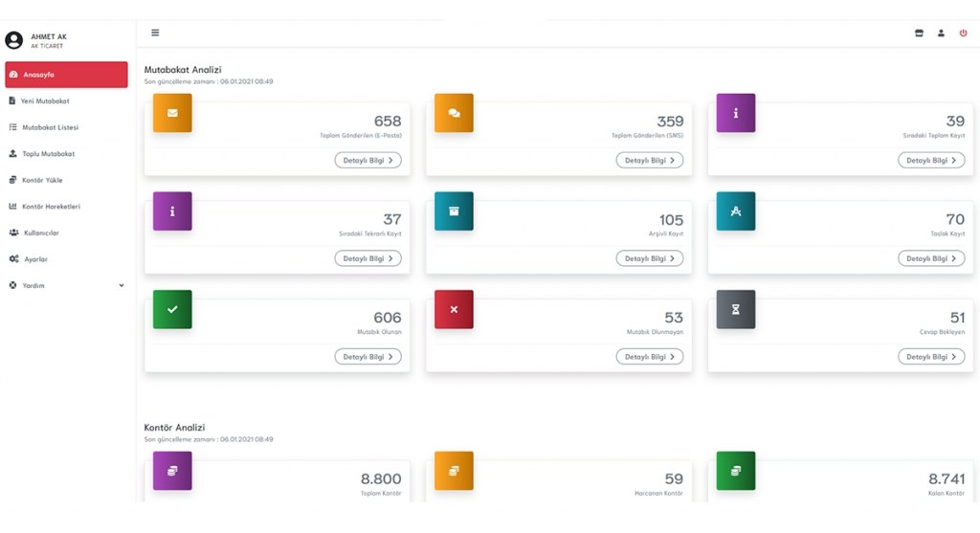Screen dimensions: 980x533
Task: Expand the Yardım menu arrow
Action: coord(122,285)
